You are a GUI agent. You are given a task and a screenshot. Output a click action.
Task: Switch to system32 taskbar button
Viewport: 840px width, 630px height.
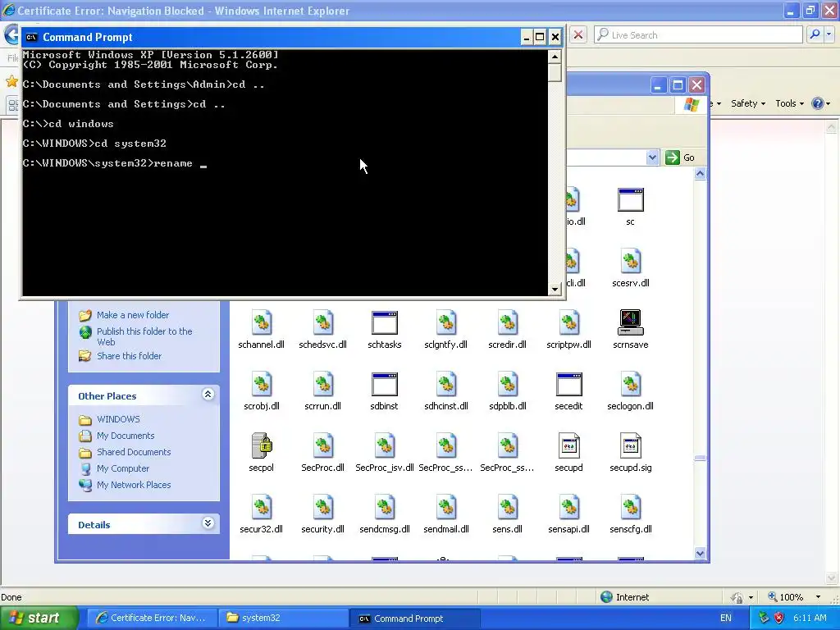point(283,618)
